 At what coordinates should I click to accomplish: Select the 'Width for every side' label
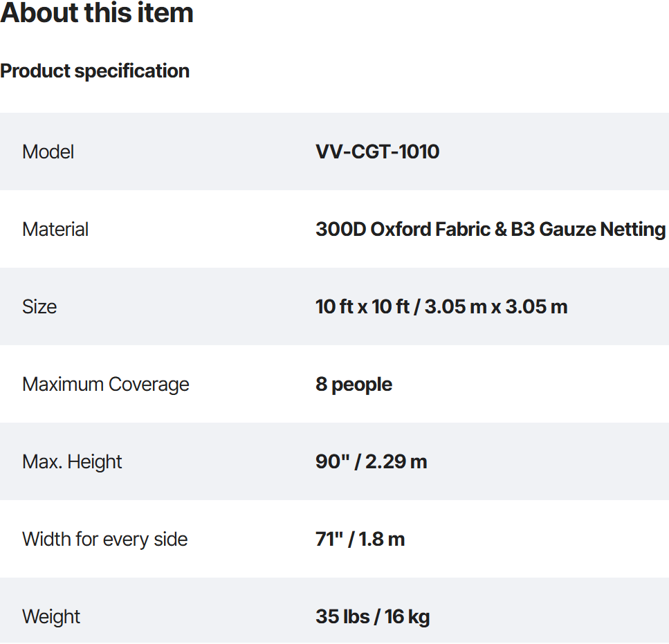coord(105,540)
